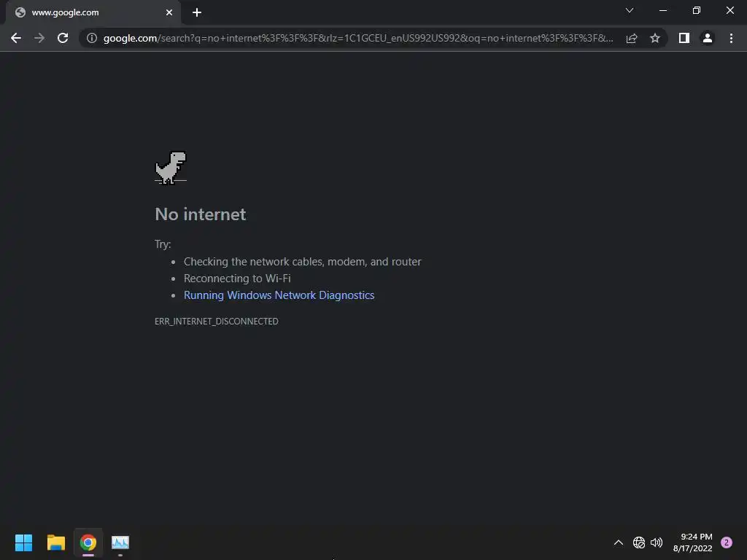Open Running Windows Network Diagnostics link

tap(279, 295)
